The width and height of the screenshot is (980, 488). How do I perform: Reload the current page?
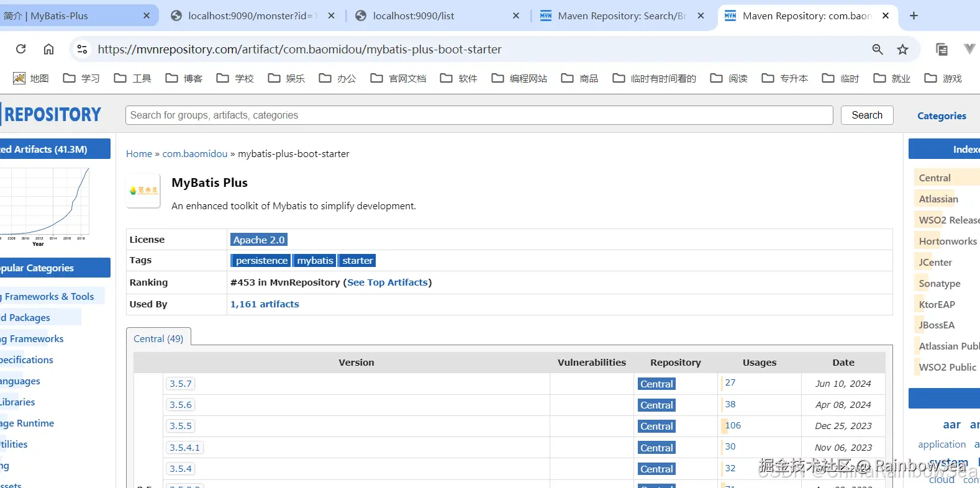tap(20, 49)
